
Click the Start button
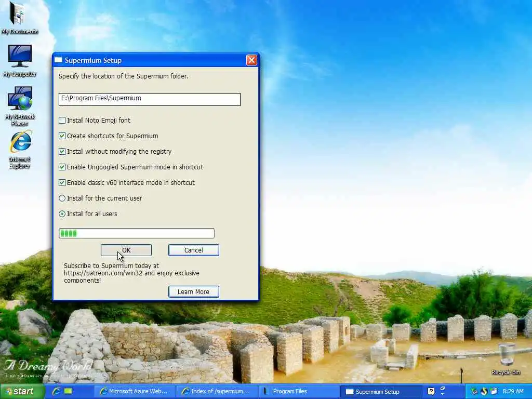tap(22, 391)
